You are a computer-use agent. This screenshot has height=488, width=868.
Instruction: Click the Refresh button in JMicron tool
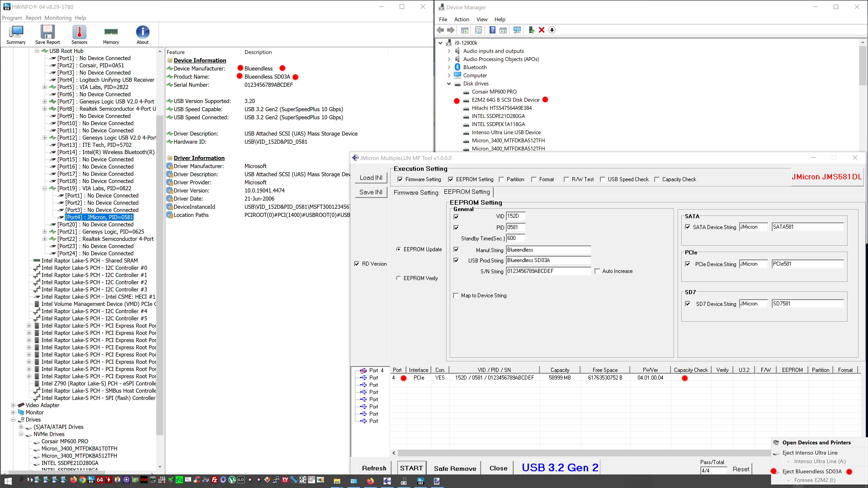click(374, 468)
